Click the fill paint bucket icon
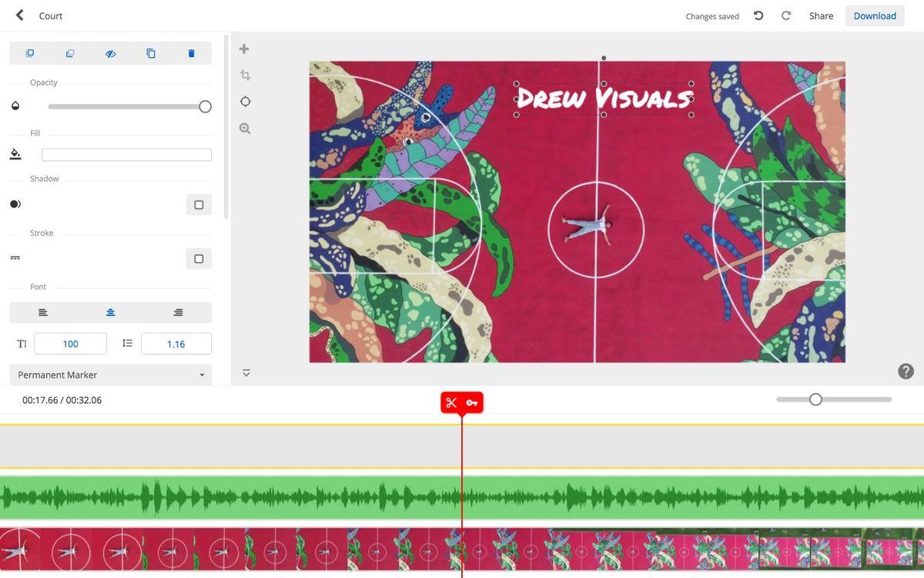 15,154
